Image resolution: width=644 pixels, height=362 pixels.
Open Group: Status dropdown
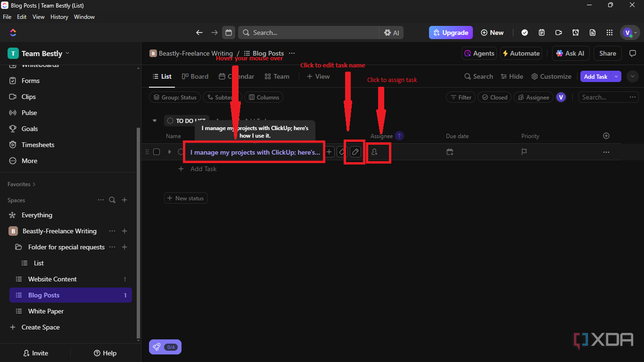[x=175, y=97]
